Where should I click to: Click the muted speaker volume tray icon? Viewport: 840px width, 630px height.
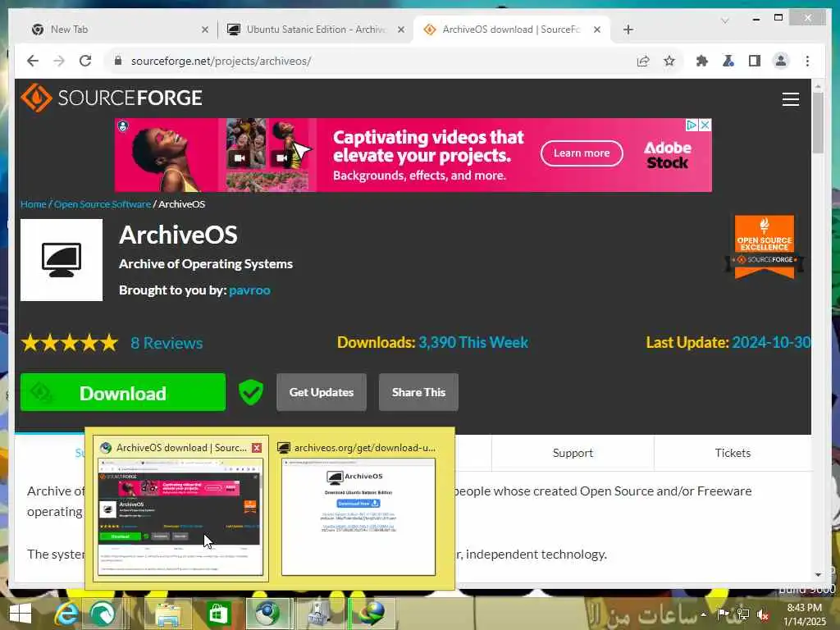click(763, 614)
